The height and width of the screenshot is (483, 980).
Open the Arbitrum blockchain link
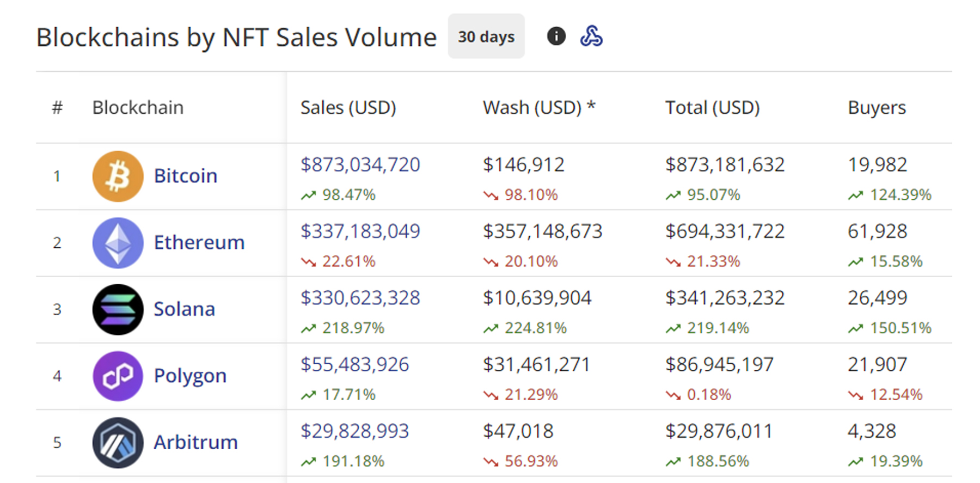tap(195, 443)
